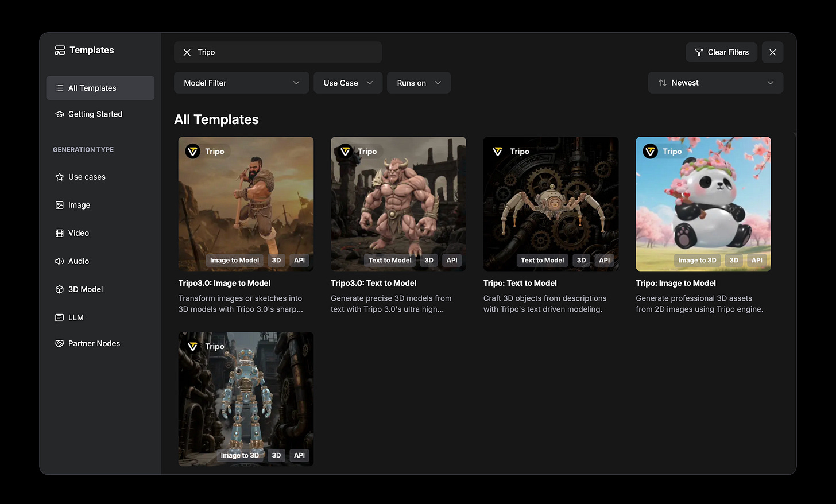Click Tripo logo on Tripo3.0 Image to Model card
Viewport: 836px width, 504px height.
tap(193, 152)
